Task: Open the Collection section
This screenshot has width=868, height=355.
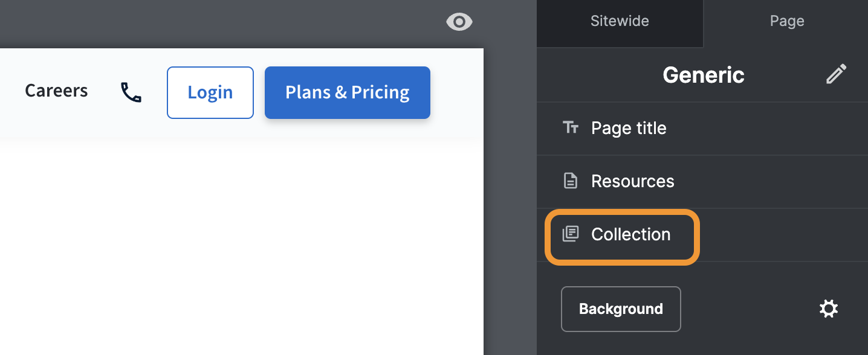Action: (x=630, y=234)
